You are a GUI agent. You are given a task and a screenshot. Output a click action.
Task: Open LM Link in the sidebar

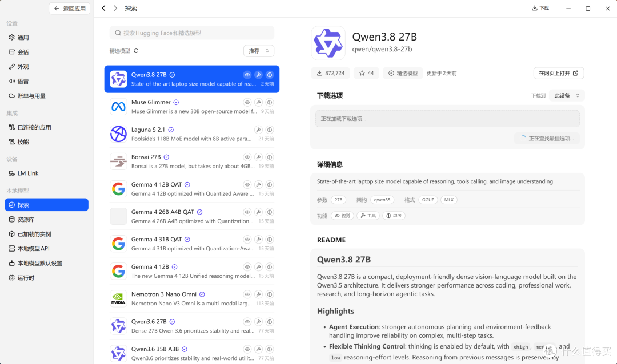46,173
